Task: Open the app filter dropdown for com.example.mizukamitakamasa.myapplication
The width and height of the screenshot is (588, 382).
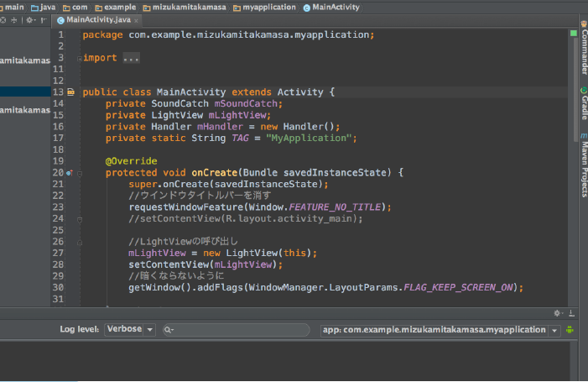Action: (440, 330)
